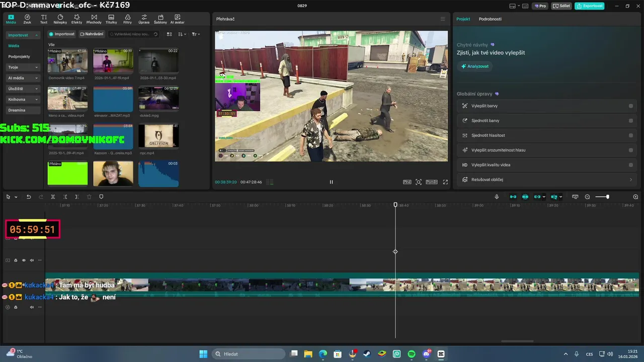Click the undo arrow in timeline toolbar
644x362 pixels.
tap(29, 197)
